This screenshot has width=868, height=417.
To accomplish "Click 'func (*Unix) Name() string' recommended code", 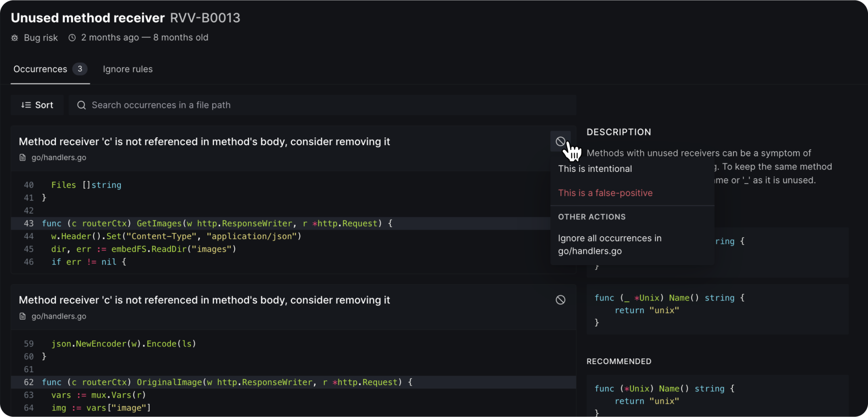I will pyautogui.click(x=664, y=388).
